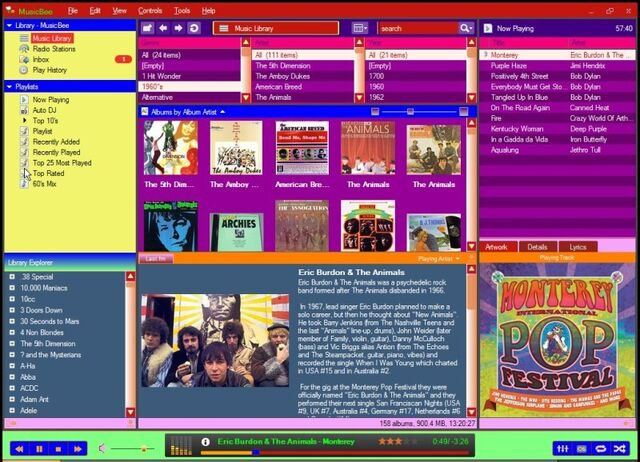This screenshot has height=462, width=640.
Task: Stop playback with the stop button
Action: 58,449
